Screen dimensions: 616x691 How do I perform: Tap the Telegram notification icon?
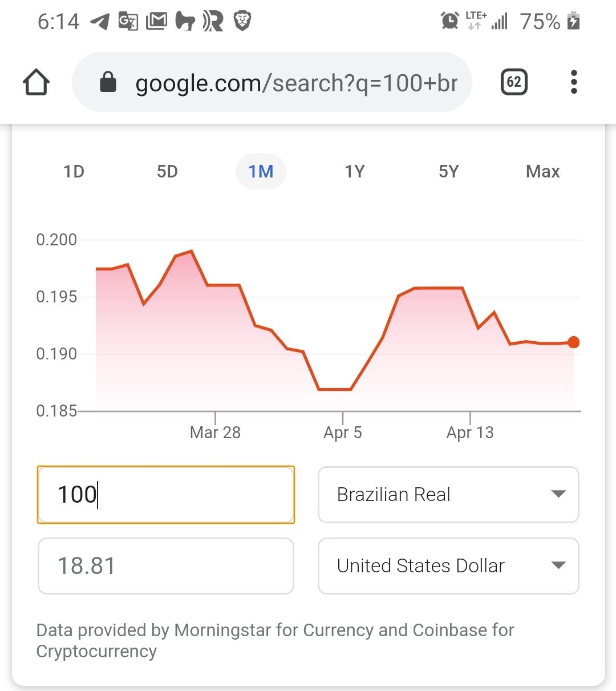100,22
